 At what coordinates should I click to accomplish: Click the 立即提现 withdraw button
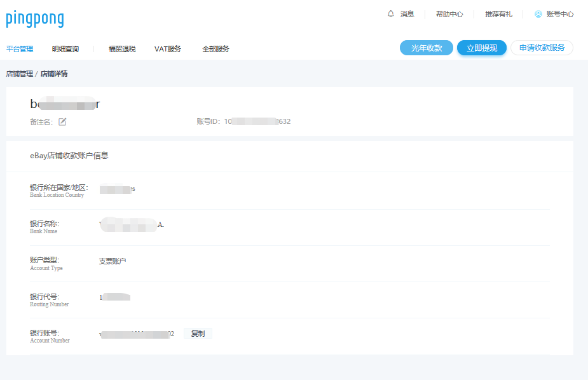[482, 48]
